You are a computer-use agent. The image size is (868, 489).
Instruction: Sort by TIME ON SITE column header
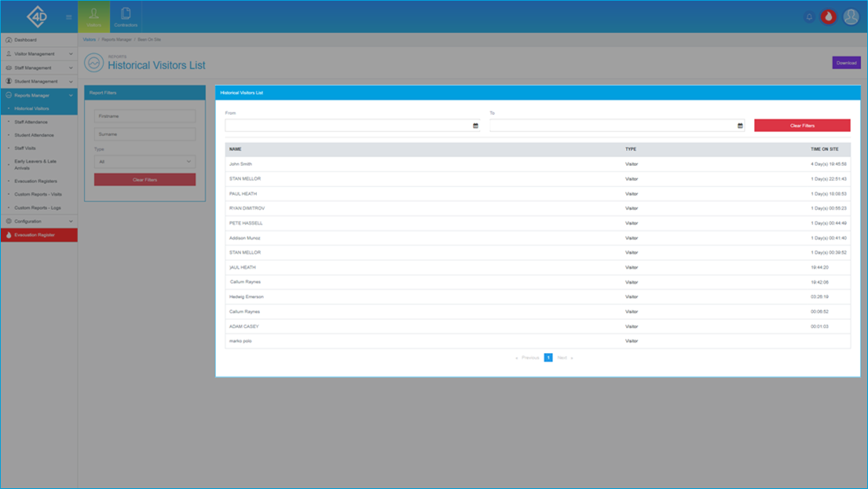(824, 149)
